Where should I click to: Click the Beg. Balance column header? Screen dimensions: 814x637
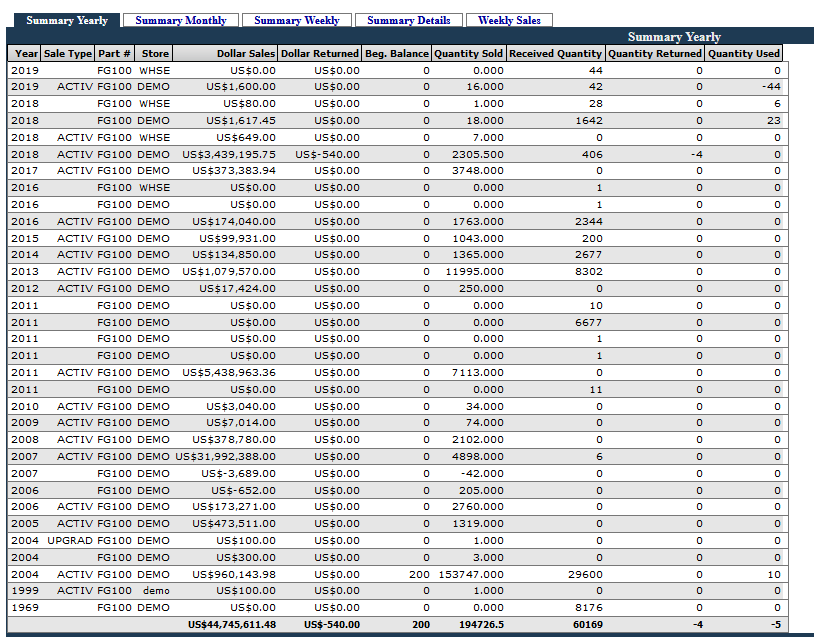point(397,53)
